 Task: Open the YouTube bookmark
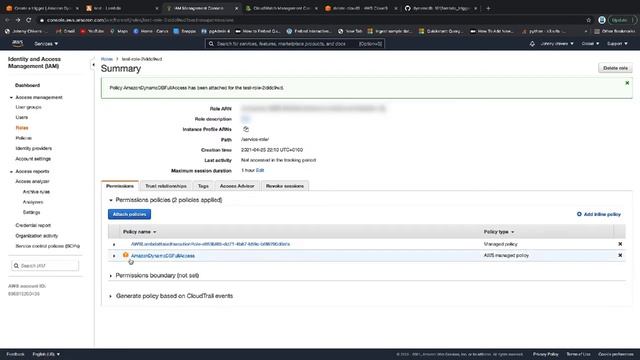(x=92, y=31)
